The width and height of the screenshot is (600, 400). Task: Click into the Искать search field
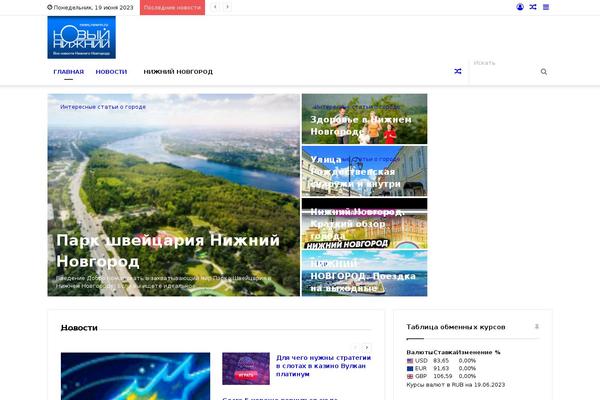coord(503,72)
